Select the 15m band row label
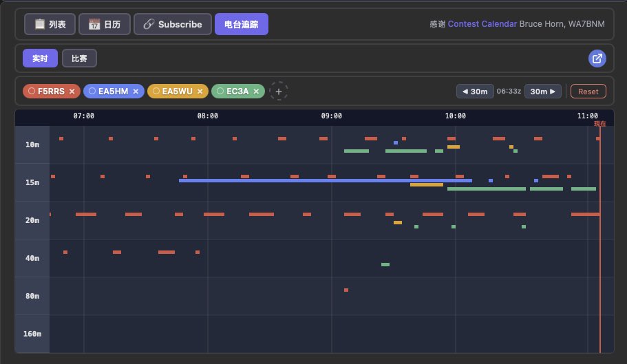This screenshot has width=627, height=364. click(x=32, y=182)
